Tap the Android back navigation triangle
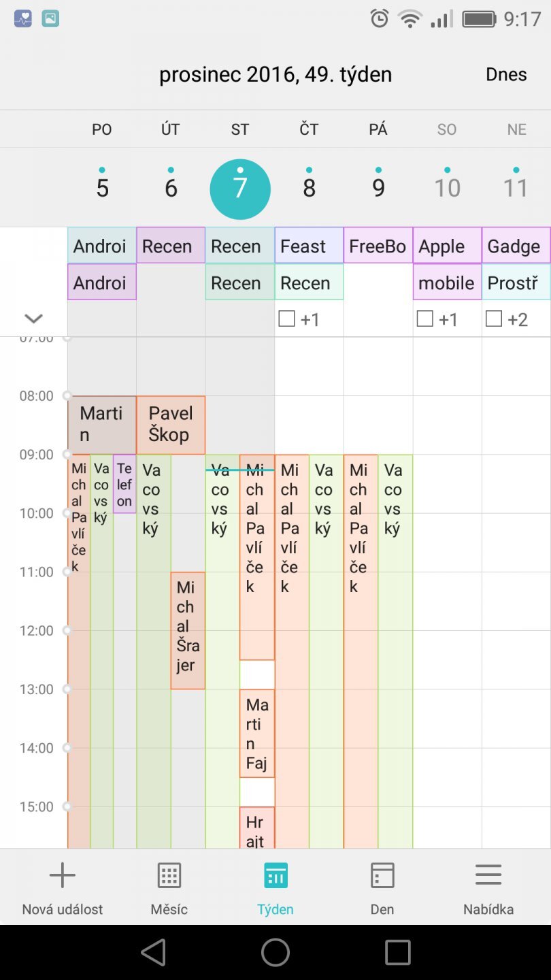 click(154, 952)
